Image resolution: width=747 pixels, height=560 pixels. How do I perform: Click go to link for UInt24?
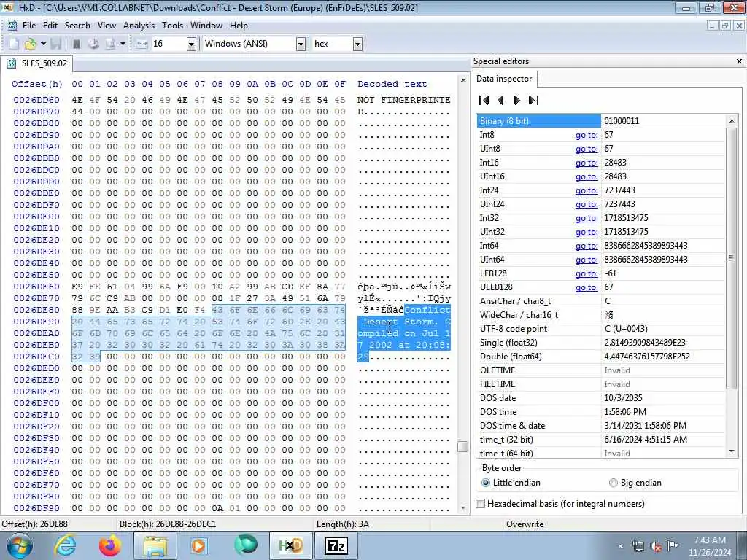coord(586,204)
